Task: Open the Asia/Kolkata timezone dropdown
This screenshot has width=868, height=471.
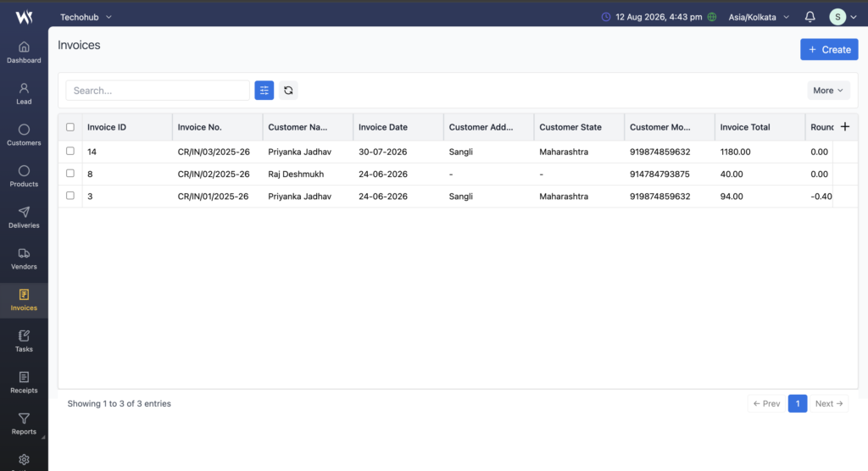Action: tap(759, 17)
